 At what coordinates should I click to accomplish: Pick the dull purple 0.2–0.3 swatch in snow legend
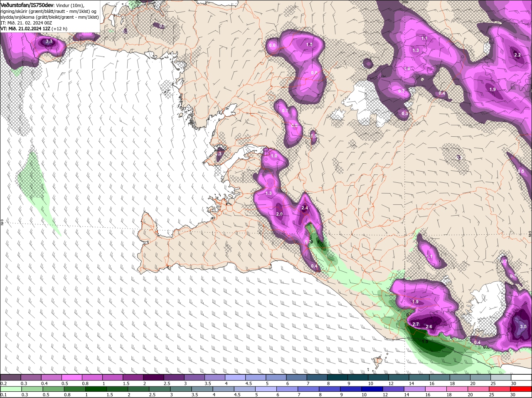(x=10, y=378)
